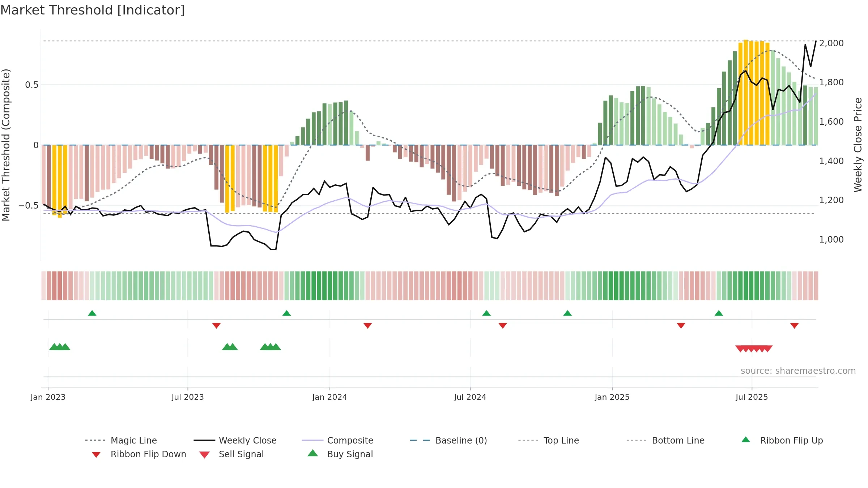Click the sell signal cluster near July 2025

[754, 349]
